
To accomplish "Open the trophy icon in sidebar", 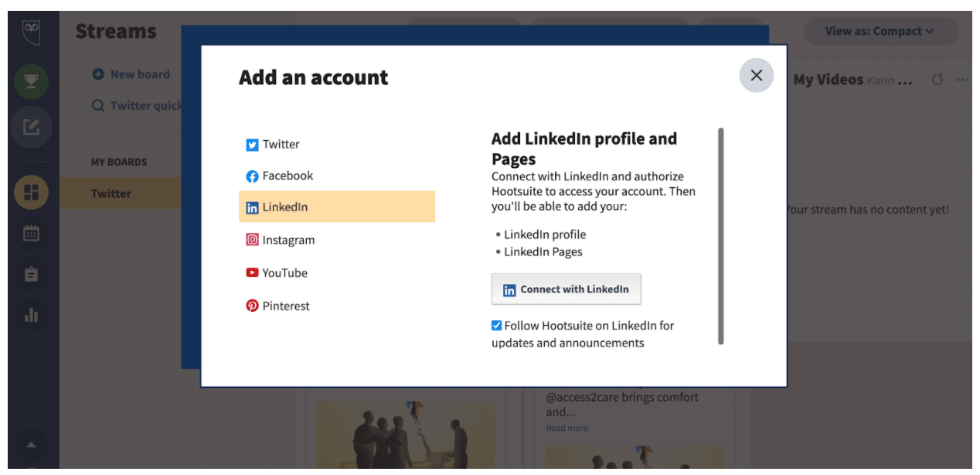I will pos(32,81).
